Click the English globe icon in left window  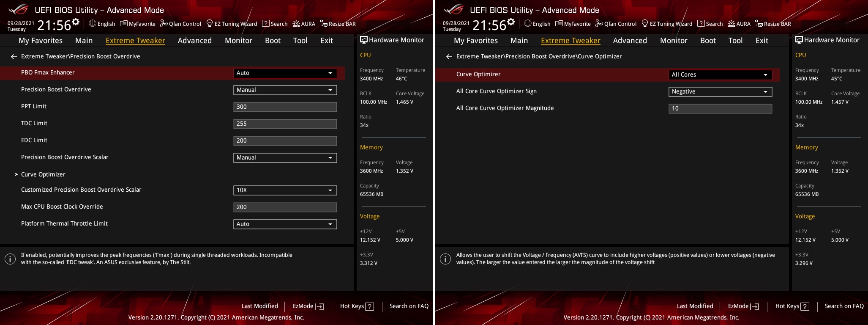93,23
